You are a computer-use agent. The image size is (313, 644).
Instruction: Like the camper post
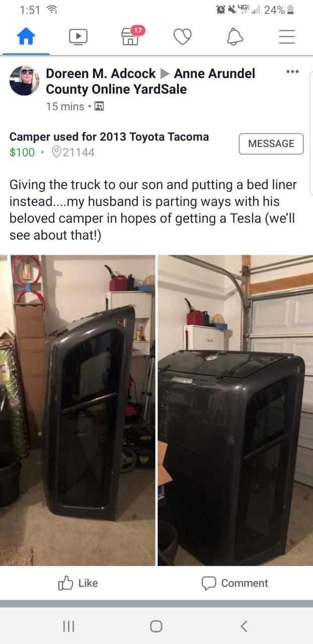pyautogui.click(x=78, y=583)
